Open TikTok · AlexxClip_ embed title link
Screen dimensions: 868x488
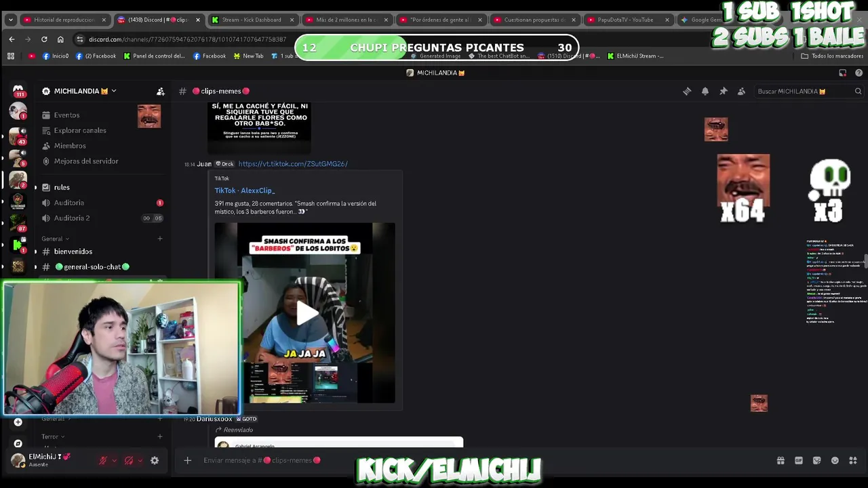[245, 190]
